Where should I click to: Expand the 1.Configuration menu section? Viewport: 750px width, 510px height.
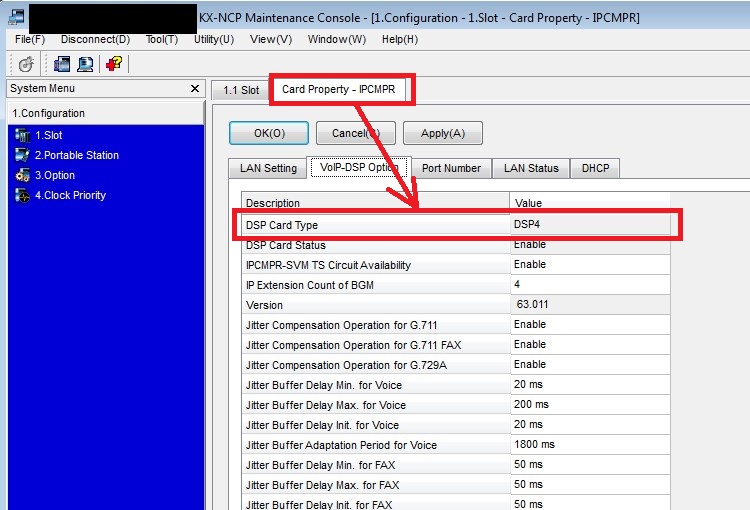point(106,113)
